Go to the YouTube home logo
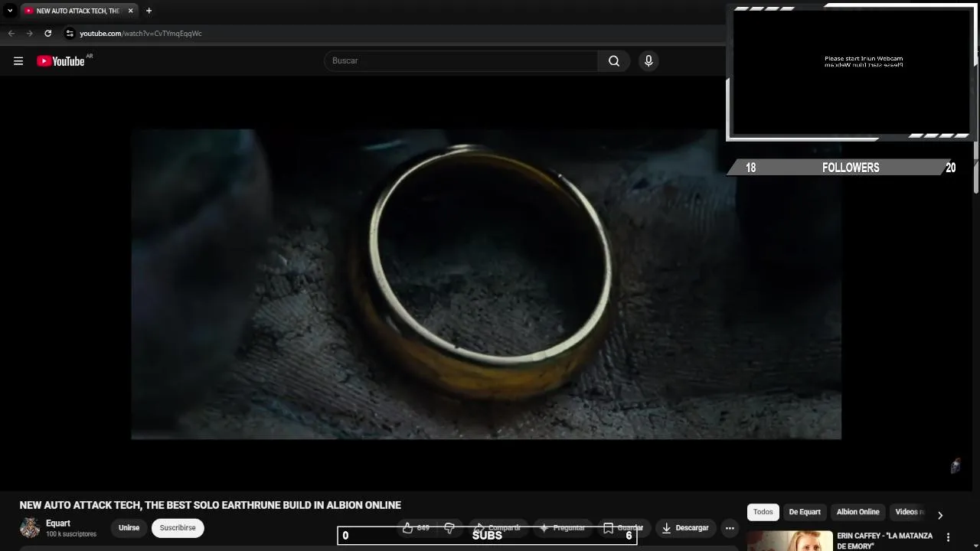 click(61, 61)
